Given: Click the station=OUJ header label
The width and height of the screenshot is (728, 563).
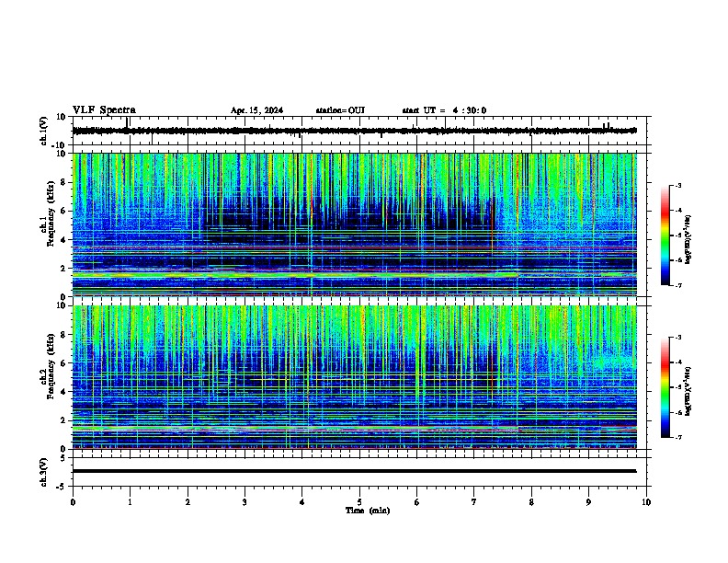Looking at the screenshot, I should point(340,110).
